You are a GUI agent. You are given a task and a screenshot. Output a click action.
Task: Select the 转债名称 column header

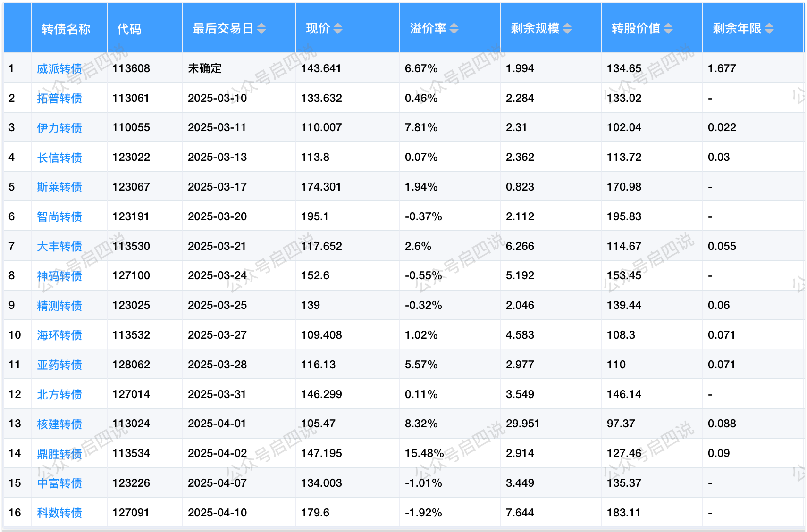pos(66,29)
